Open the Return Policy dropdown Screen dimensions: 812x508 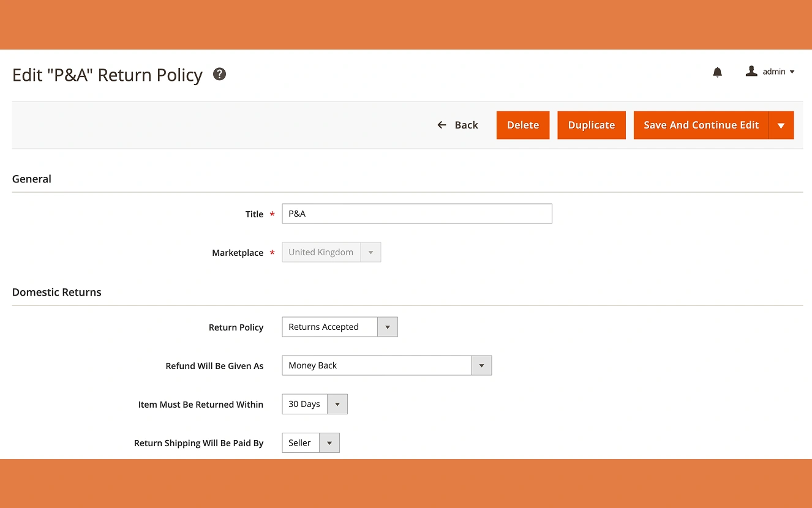pos(340,327)
